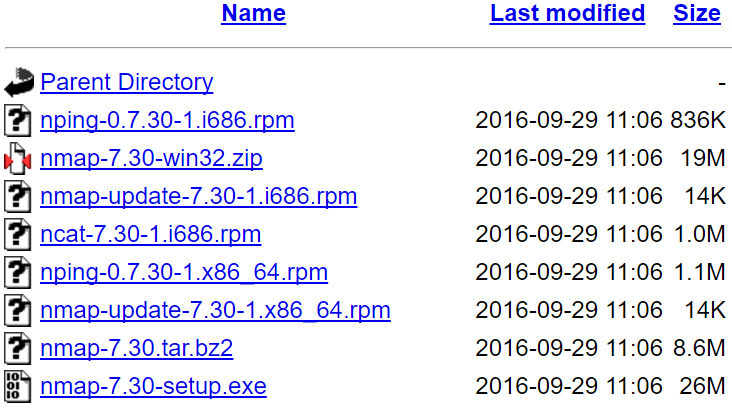Click the compressed archive icon for nmap-7.30-win32.zip
Viewport: 732px width, 411px height.
click(x=18, y=159)
